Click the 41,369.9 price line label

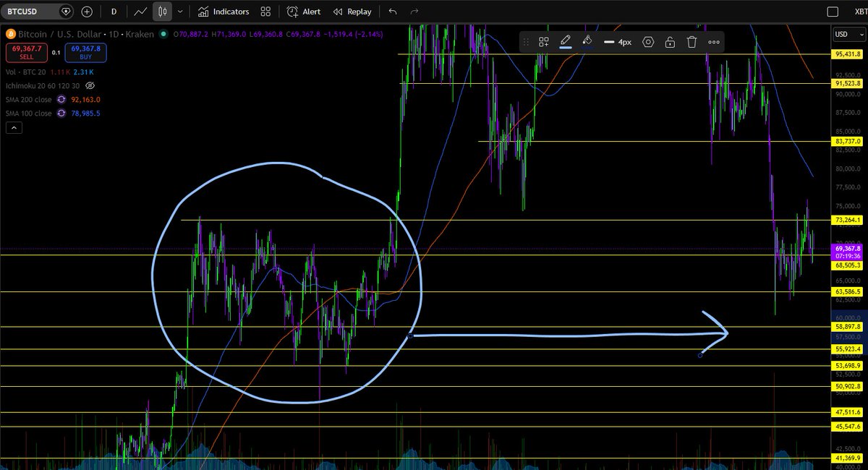[x=847, y=458]
